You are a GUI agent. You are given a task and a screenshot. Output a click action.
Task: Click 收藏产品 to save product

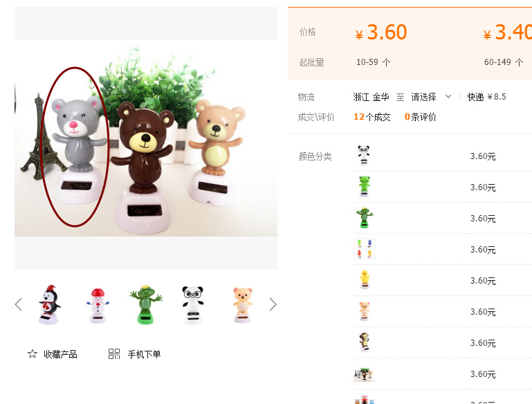60,354
